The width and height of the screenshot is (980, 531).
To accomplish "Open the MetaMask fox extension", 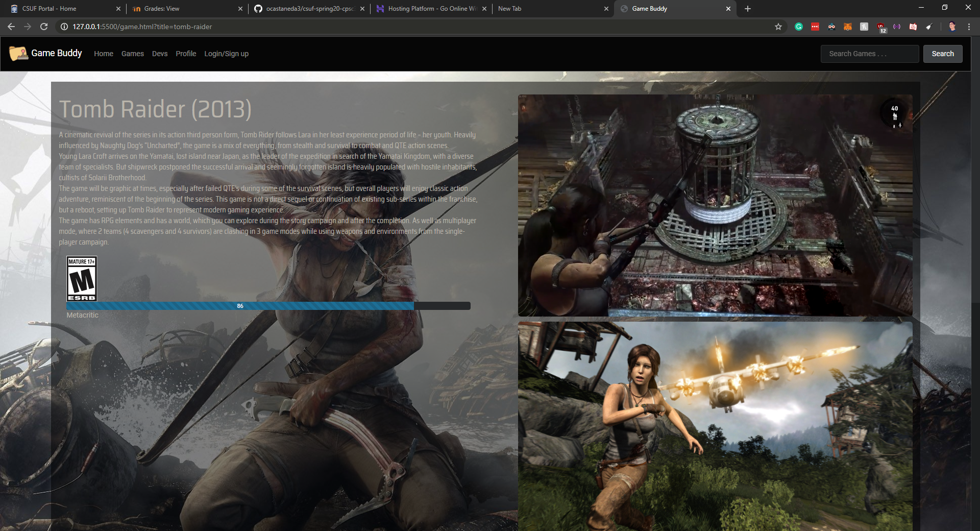I will coord(848,27).
